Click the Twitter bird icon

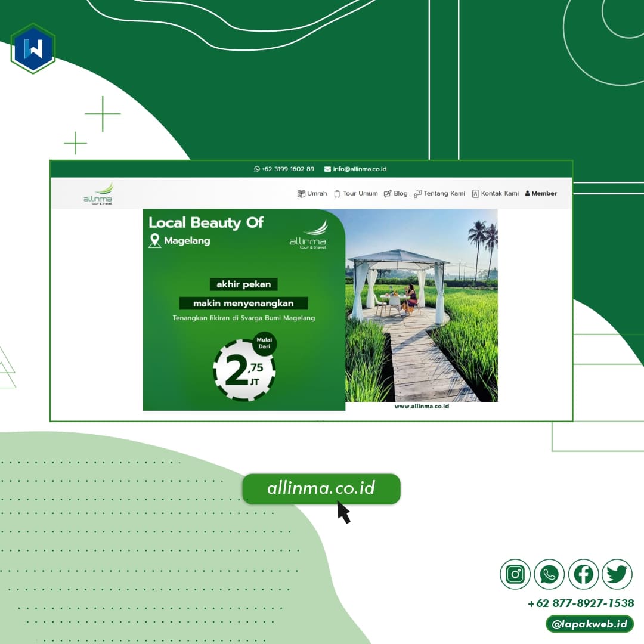click(617, 574)
